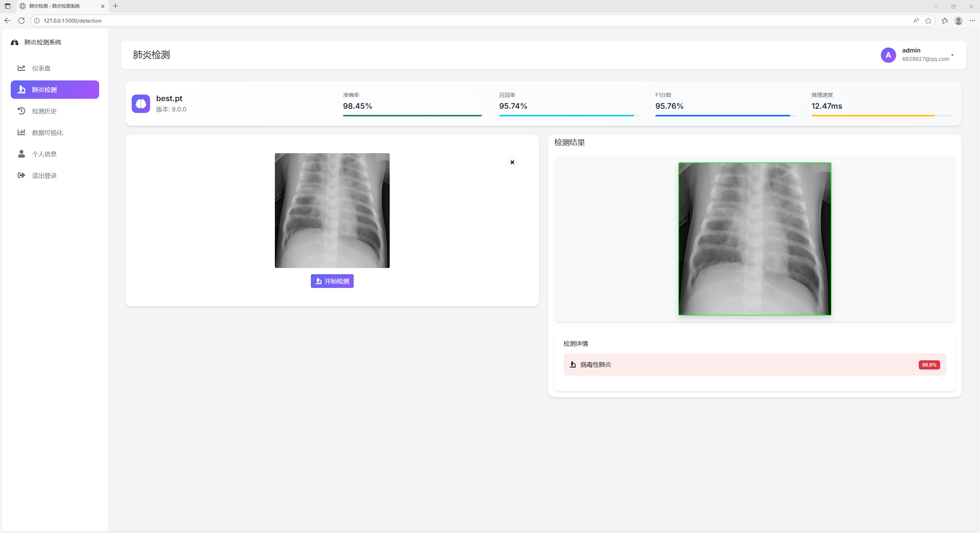Remove uploaded X-ray with the X button
Screen dimensions: 980x533
pos(512,162)
